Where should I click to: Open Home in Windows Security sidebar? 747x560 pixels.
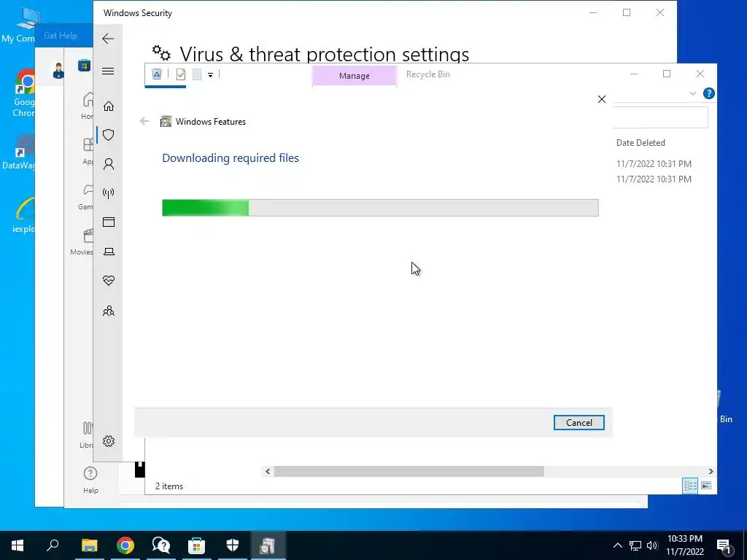[x=109, y=106]
